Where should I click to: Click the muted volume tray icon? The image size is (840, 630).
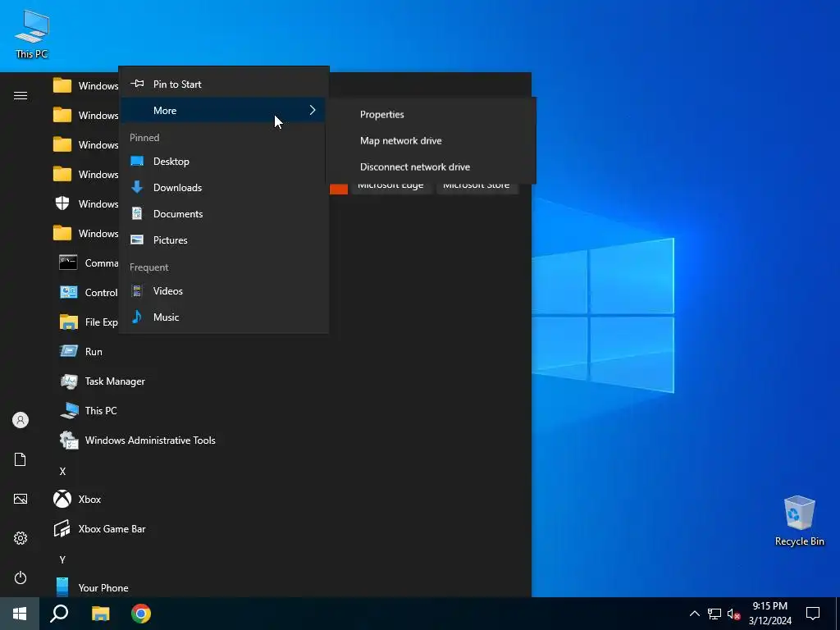coord(733,614)
